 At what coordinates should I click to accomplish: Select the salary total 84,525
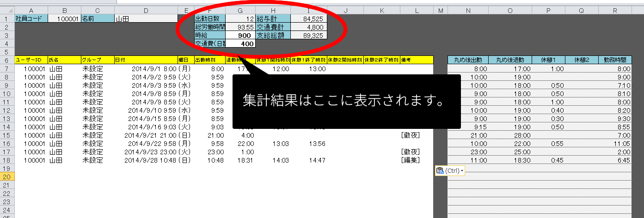pyautogui.click(x=309, y=18)
